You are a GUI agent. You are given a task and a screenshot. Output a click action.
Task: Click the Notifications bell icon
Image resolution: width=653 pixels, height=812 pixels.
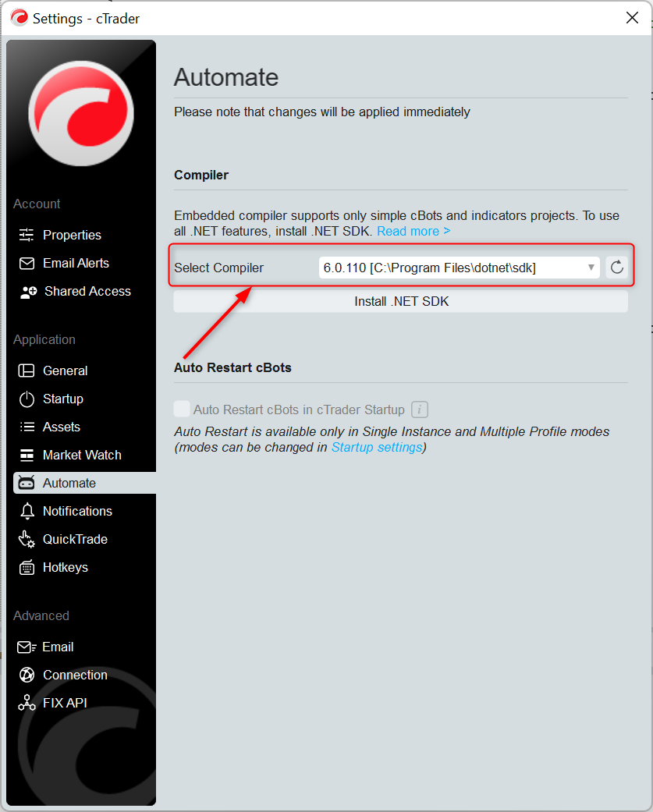pos(27,511)
